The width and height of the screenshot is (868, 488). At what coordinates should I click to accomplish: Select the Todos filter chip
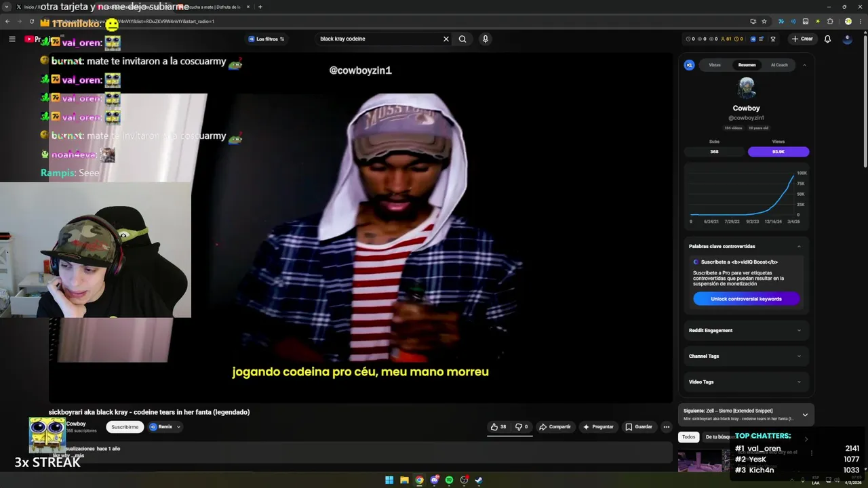(x=689, y=437)
